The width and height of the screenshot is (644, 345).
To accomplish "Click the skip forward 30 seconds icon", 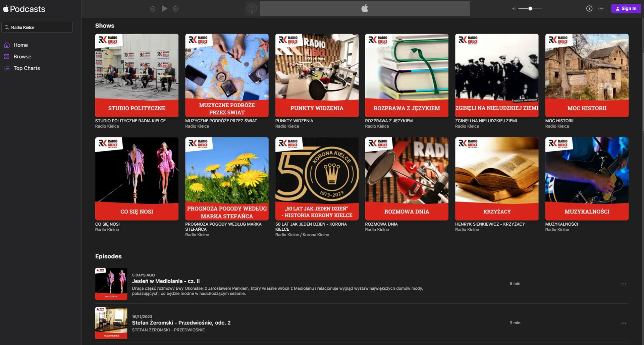I will coord(176,9).
